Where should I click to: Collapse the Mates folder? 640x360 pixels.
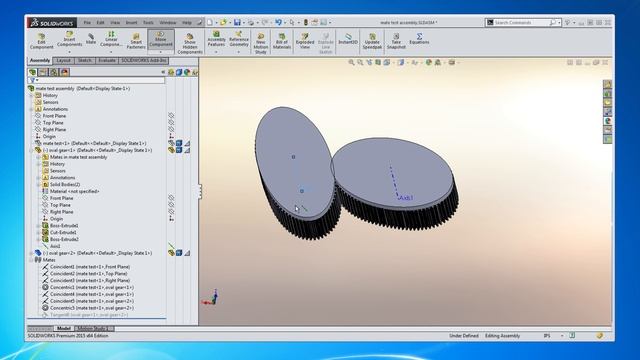31,260
